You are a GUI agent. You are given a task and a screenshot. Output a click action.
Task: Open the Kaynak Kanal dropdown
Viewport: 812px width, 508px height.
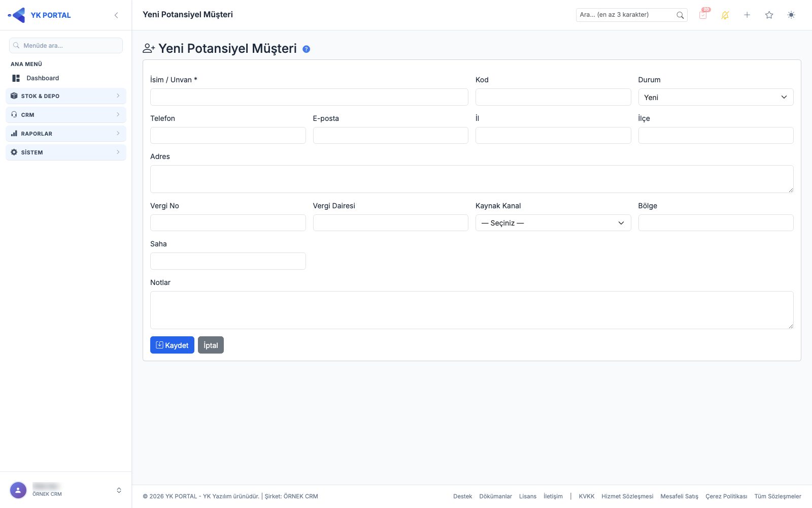pyautogui.click(x=553, y=223)
